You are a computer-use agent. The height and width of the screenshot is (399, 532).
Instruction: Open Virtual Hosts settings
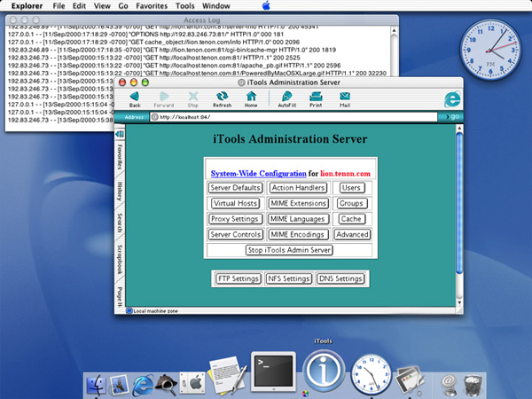[236, 203]
